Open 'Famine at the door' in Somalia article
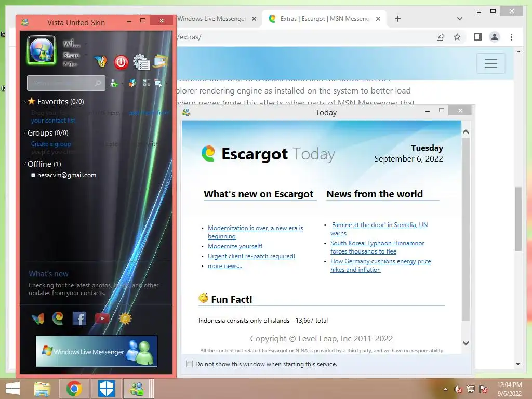This screenshot has height=399, width=532. point(379,229)
